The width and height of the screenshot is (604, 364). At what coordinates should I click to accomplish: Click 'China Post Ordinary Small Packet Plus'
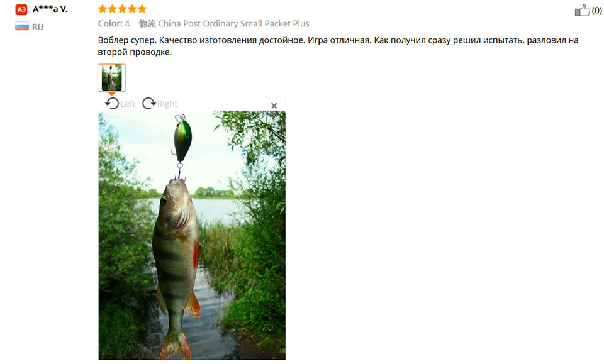tap(234, 23)
